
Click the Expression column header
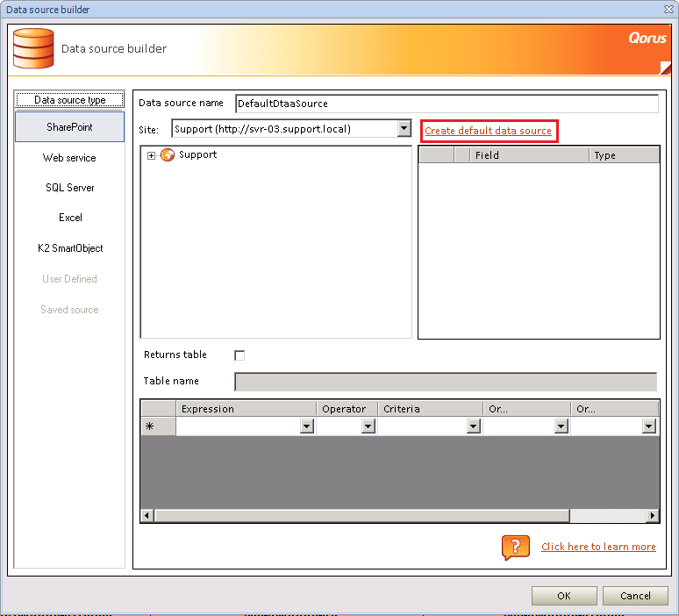246,409
